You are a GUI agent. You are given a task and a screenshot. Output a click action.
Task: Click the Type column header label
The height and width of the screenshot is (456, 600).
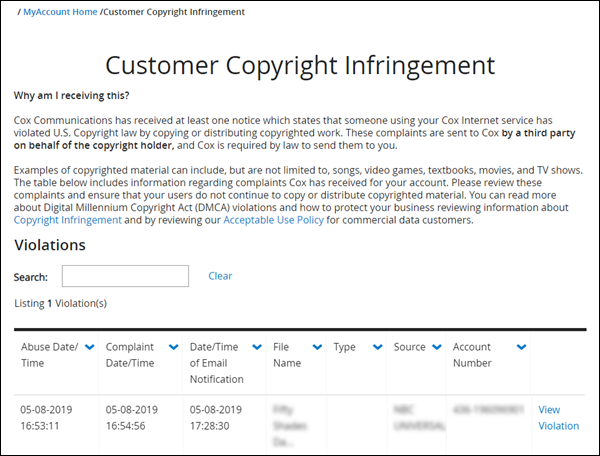pyautogui.click(x=344, y=347)
